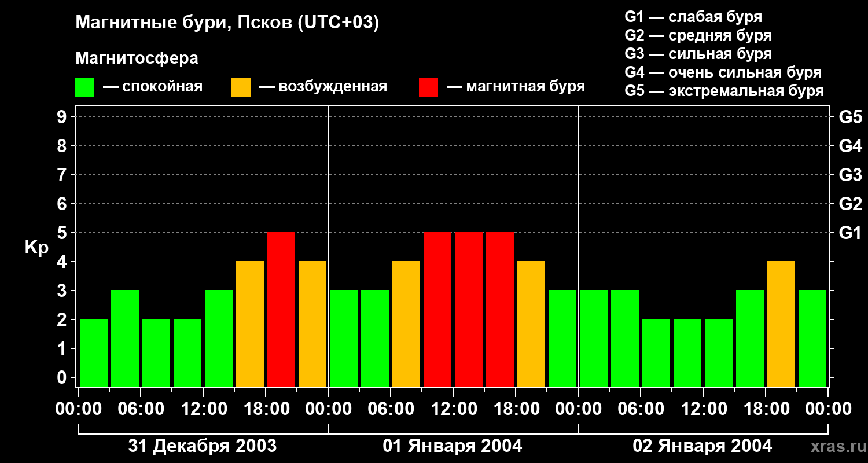Click the G3 label on the right axis
The image size is (868, 463).
850,175
